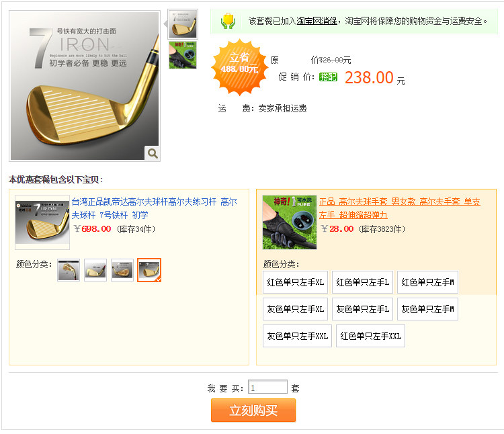
Task: Click the golf club product image in bundle
Action: [x=42, y=222]
